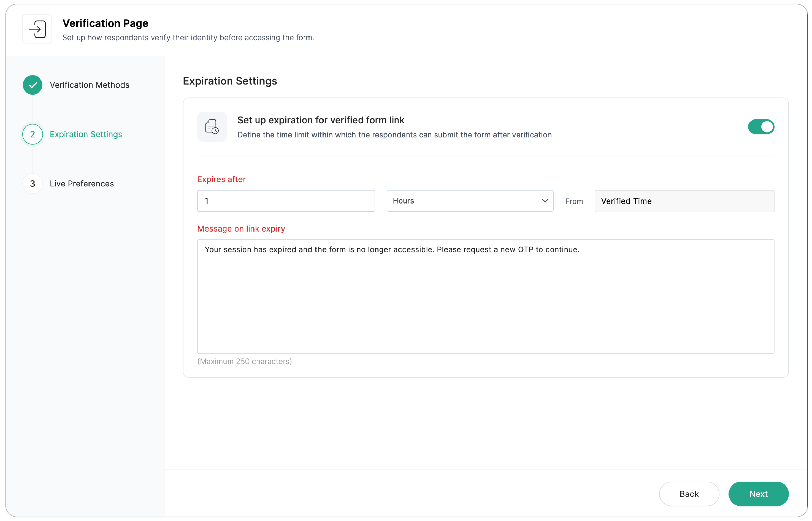Open Live Preferences step
Screen dimensions: 812x521
click(82, 184)
